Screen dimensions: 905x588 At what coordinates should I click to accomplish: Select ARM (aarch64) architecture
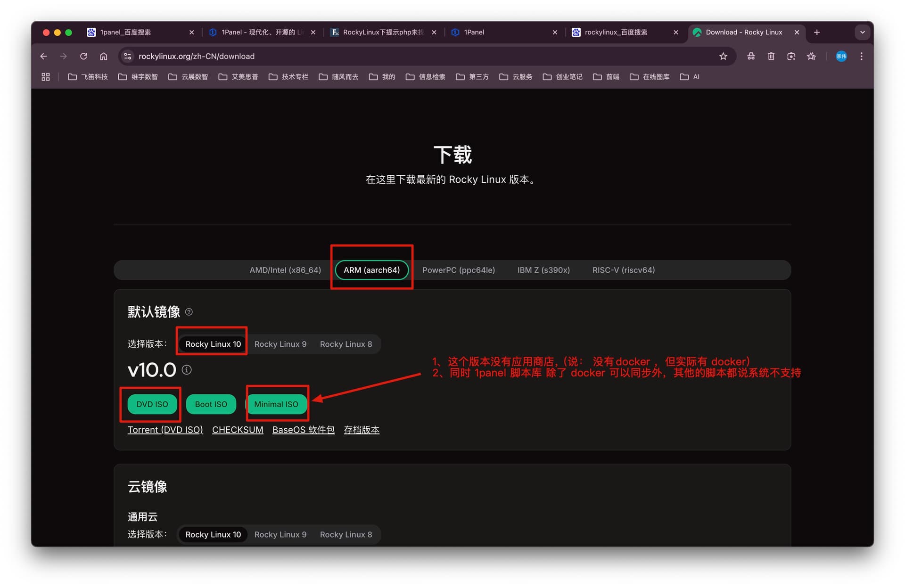(371, 270)
